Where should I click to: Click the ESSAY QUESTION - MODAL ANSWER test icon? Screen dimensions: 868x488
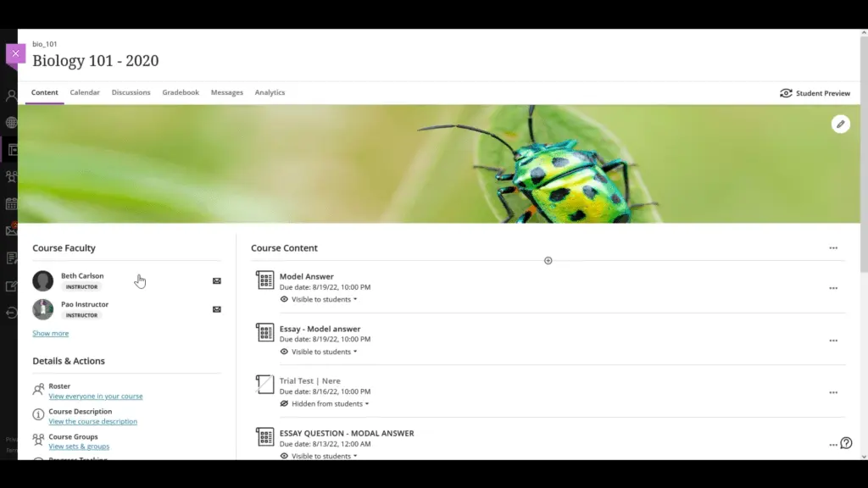tap(264, 436)
